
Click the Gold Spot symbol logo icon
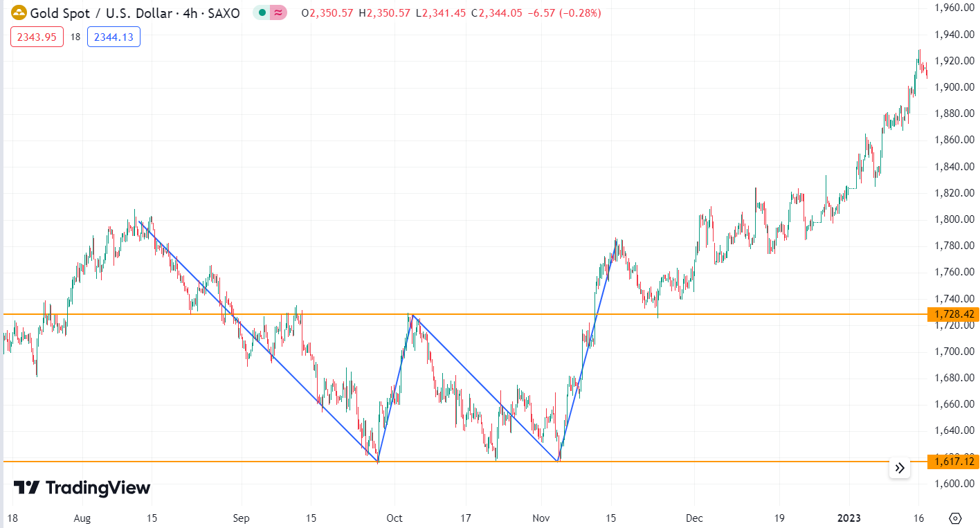(19, 12)
